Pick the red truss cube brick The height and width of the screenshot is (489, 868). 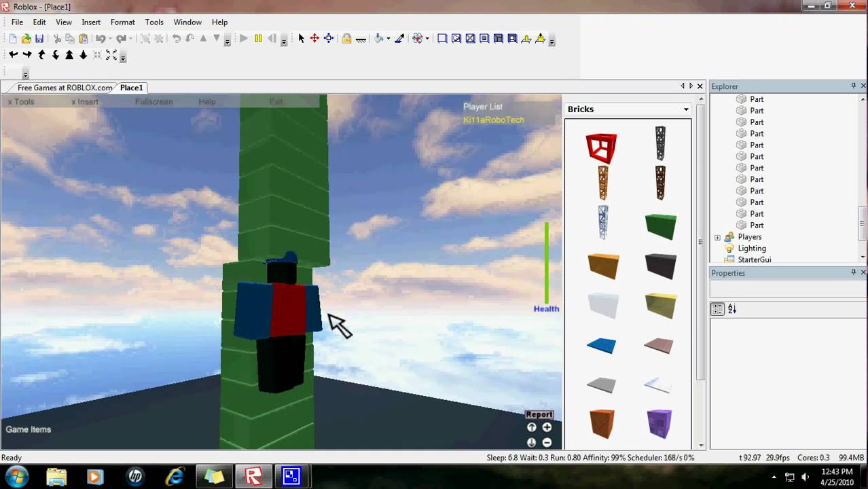(x=602, y=148)
